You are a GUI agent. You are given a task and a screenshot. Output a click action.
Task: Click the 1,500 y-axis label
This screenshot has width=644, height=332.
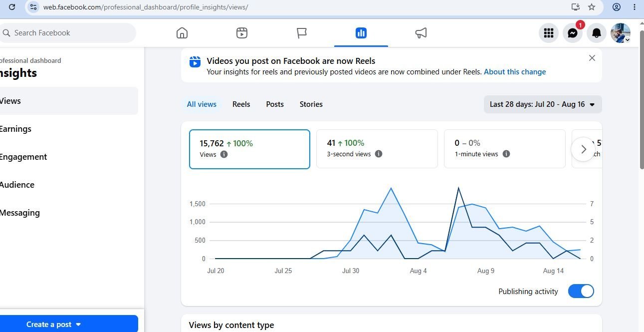[198, 204]
